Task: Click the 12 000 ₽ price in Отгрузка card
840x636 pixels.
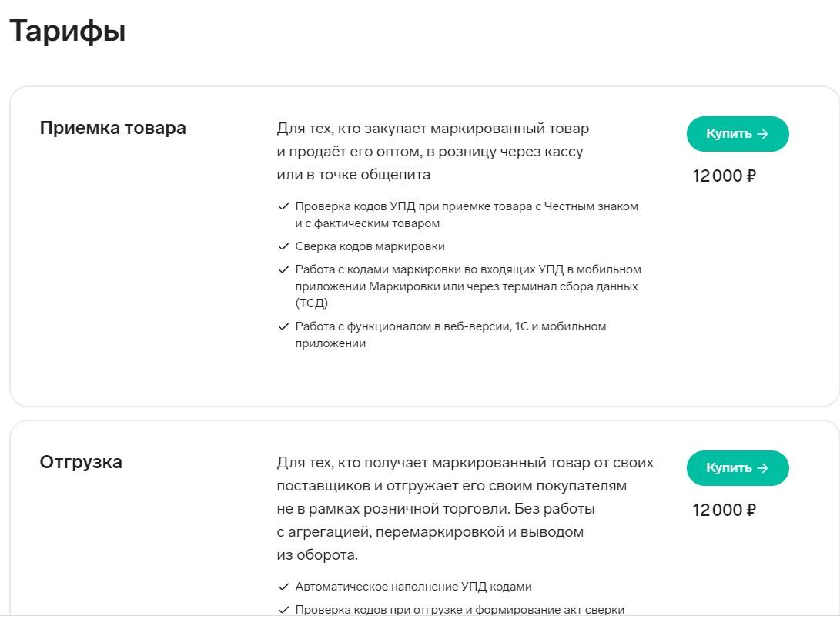Action: pos(724,510)
